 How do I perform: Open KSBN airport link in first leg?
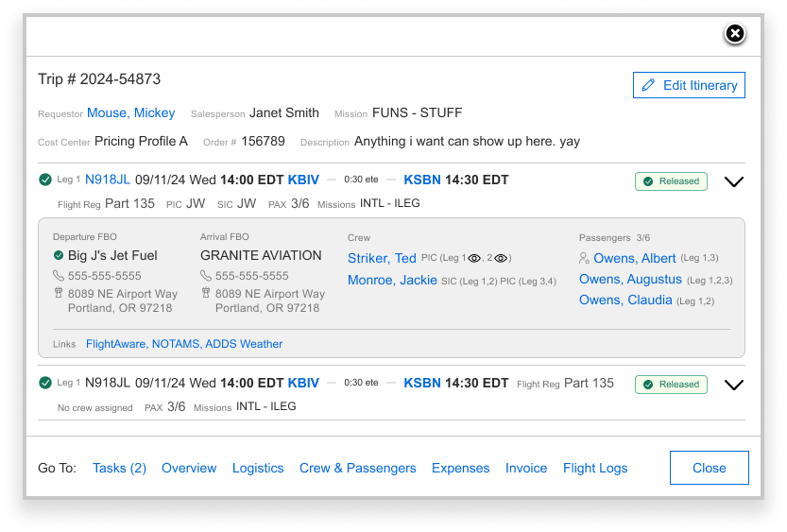(422, 180)
